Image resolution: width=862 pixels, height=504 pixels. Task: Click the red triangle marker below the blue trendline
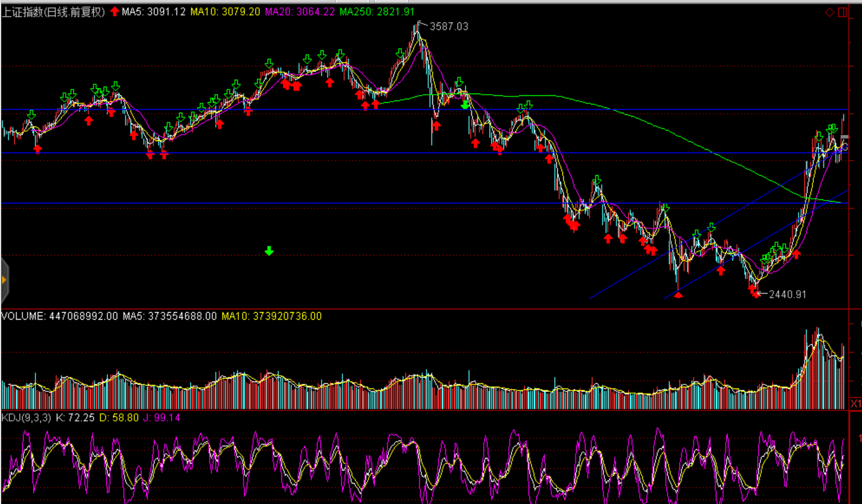(x=678, y=295)
